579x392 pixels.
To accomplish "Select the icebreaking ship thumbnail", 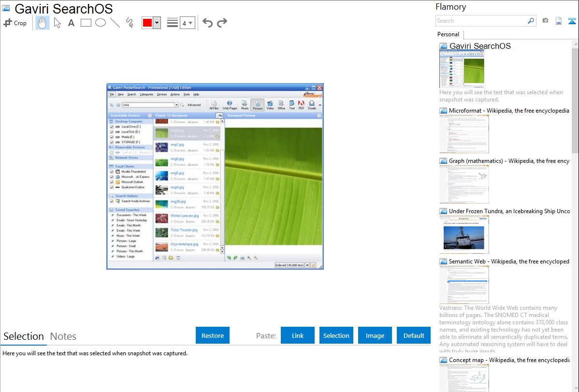I will [464, 234].
